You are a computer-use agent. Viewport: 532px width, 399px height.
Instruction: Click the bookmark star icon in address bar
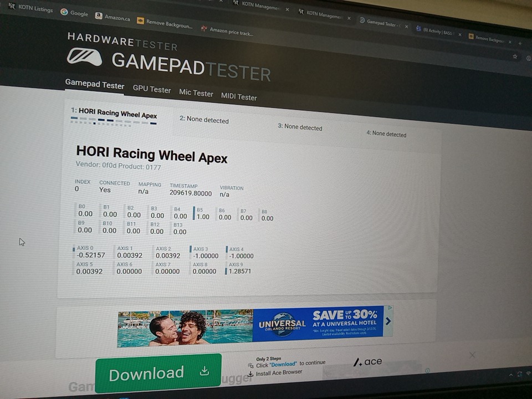(x=515, y=56)
